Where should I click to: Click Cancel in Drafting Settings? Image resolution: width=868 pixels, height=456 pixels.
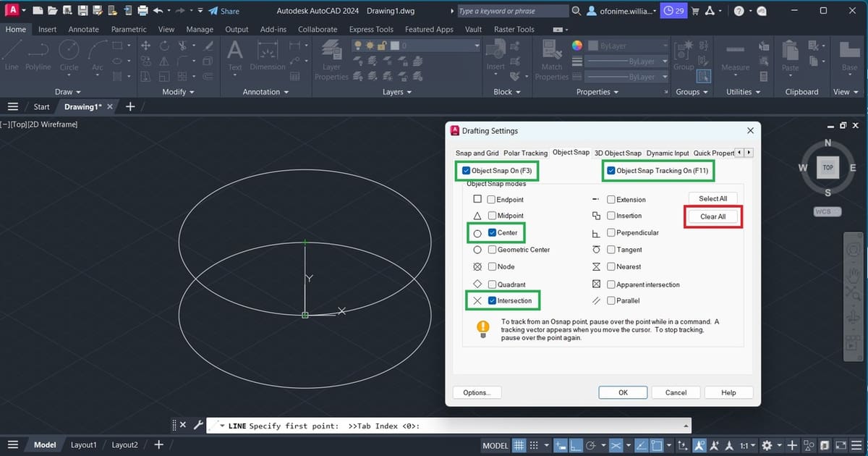676,392
